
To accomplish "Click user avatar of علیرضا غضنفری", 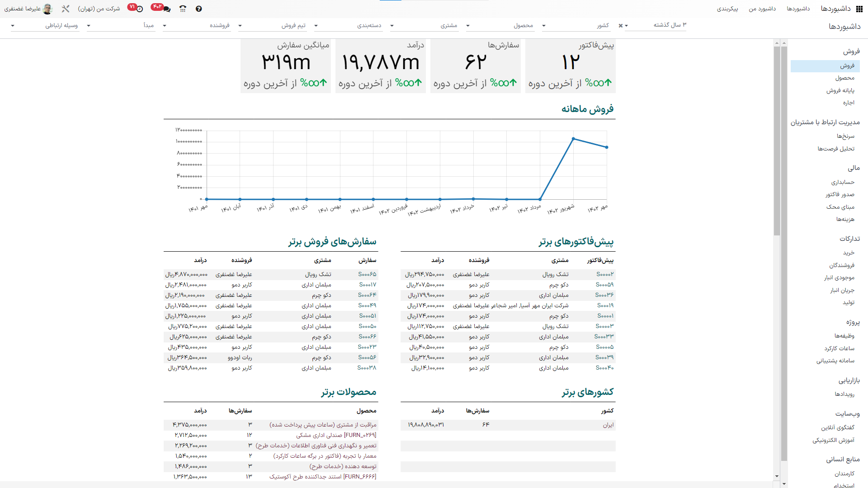I will tap(47, 9).
